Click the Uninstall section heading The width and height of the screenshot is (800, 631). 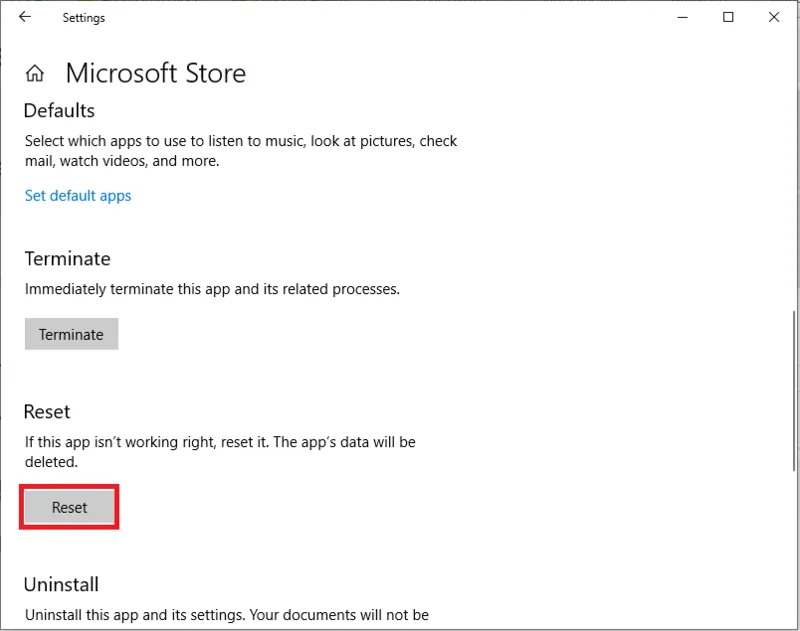pos(61,585)
